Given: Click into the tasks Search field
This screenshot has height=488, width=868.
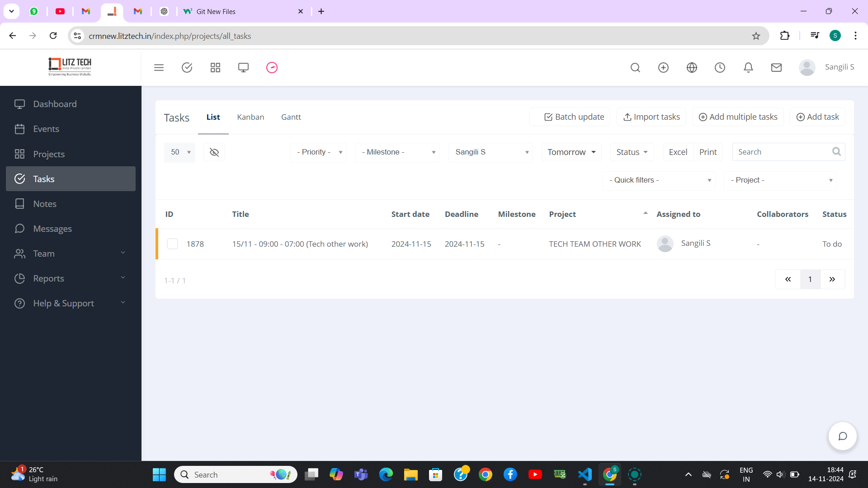Looking at the screenshot, I should [x=788, y=152].
